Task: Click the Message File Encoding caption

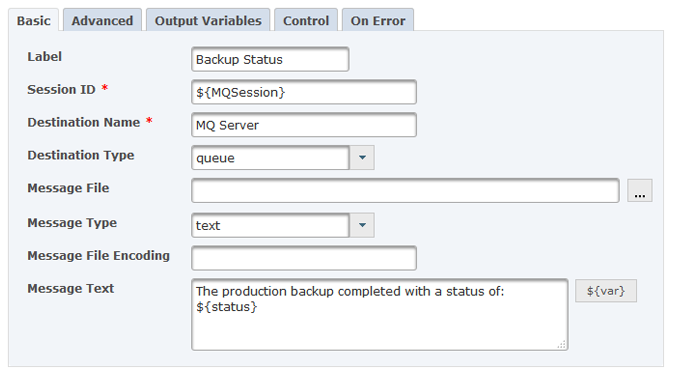Action: coord(98,255)
